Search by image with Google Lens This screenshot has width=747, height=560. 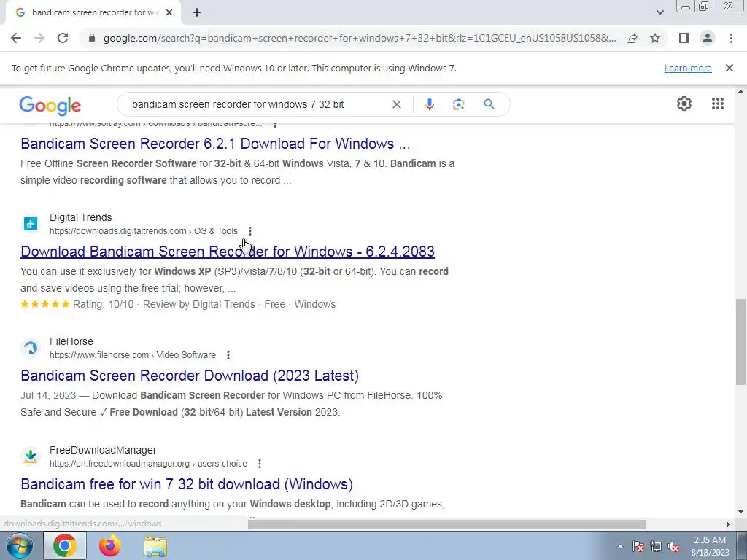pyautogui.click(x=458, y=104)
